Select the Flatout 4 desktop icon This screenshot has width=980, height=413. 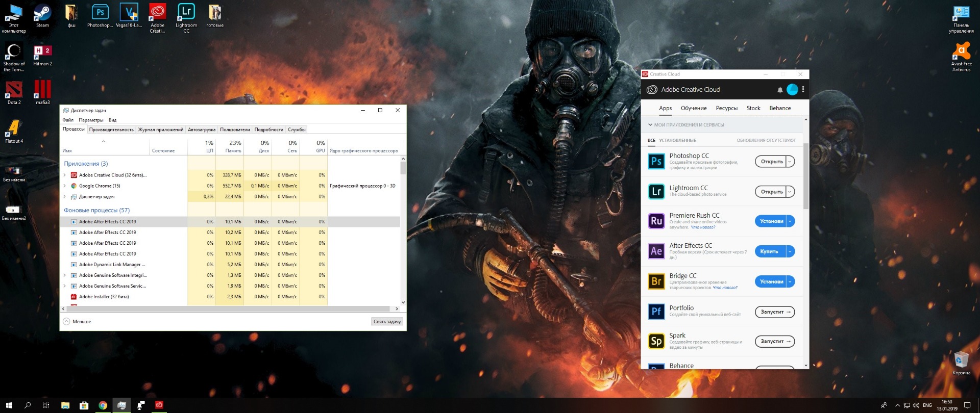click(14, 132)
